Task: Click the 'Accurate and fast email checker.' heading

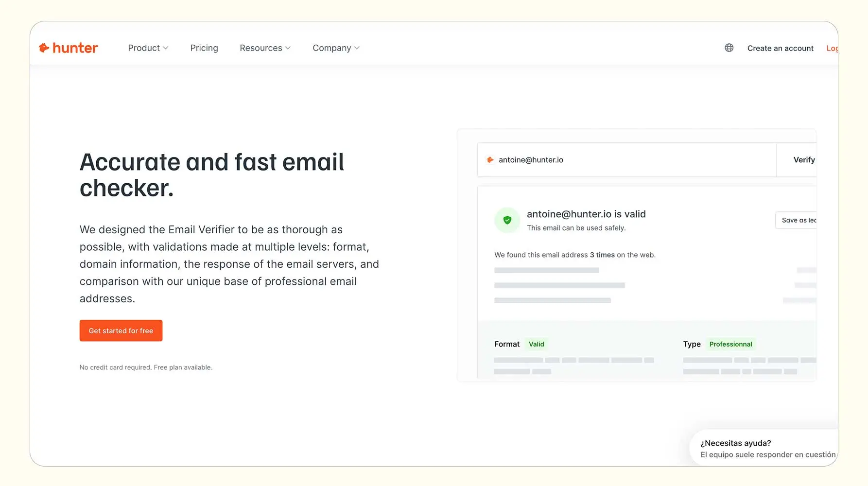Action: [212, 175]
